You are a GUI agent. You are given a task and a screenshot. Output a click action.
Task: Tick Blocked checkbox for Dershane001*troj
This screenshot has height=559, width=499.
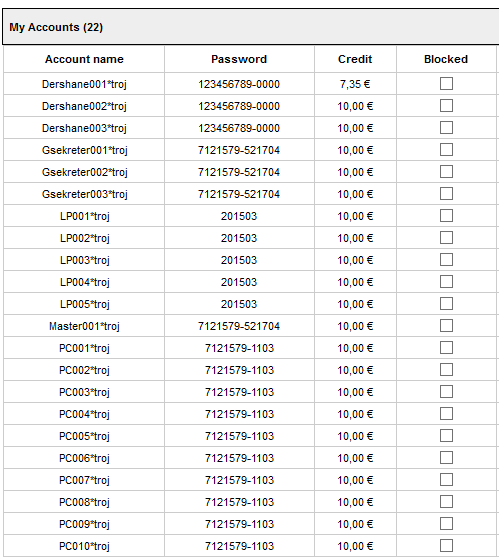coord(446,84)
